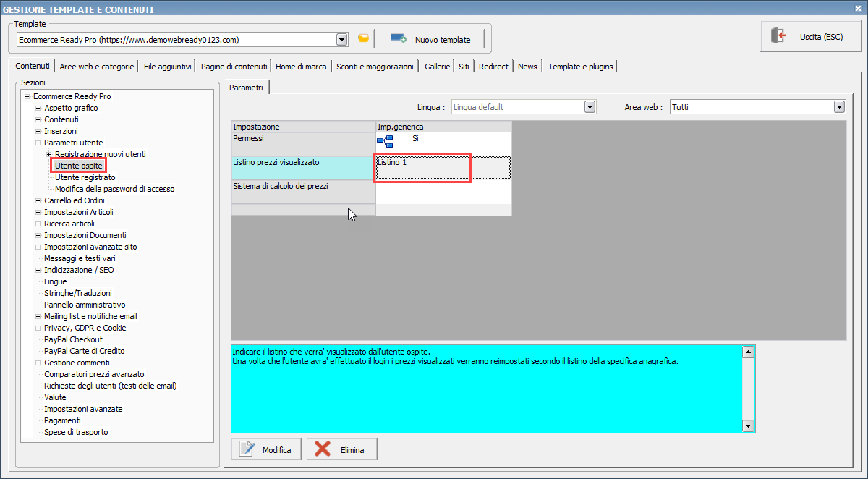Click the Listino 1 value cell
Screen dimensions: 868x479
(443, 168)
